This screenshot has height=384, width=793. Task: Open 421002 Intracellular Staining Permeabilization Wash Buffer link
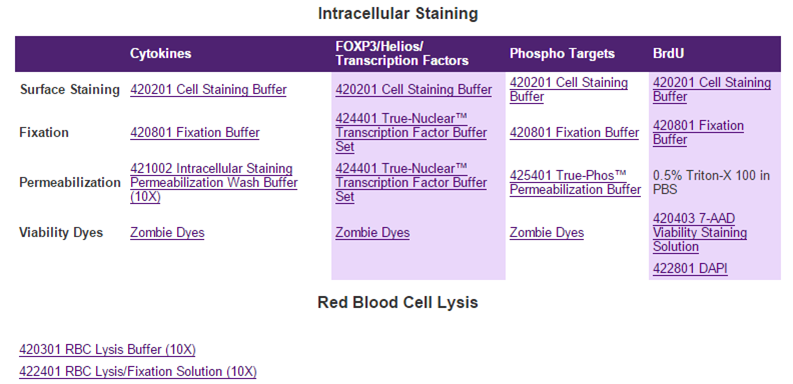tap(213, 183)
